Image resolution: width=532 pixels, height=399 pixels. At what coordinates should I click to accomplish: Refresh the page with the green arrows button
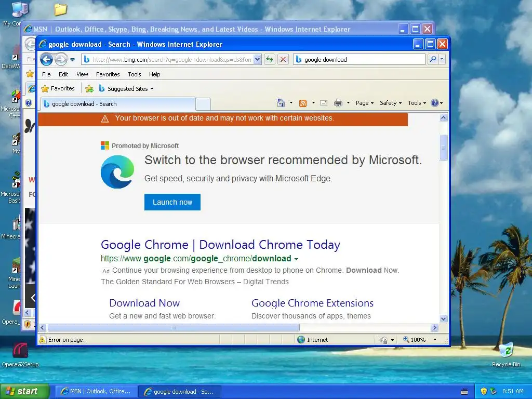click(270, 60)
